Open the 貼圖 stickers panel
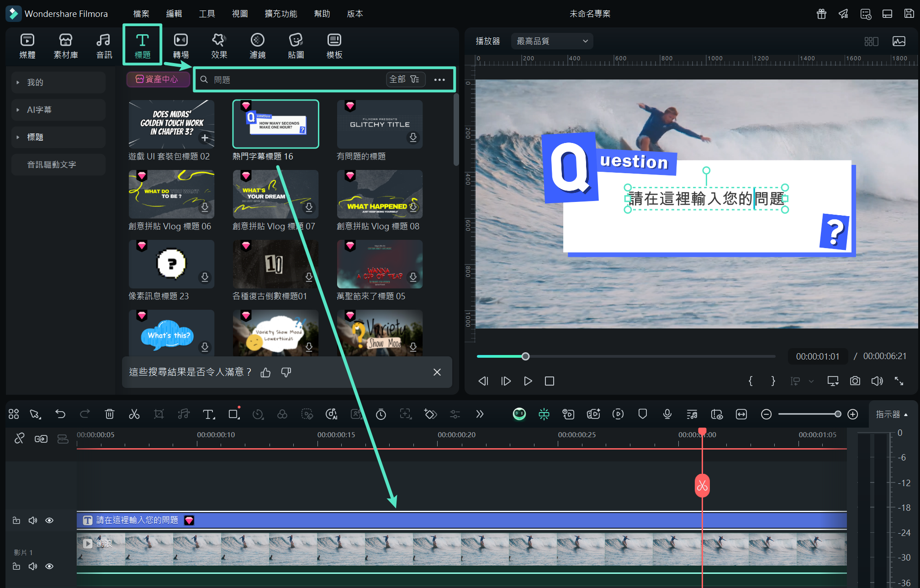 (296, 45)
